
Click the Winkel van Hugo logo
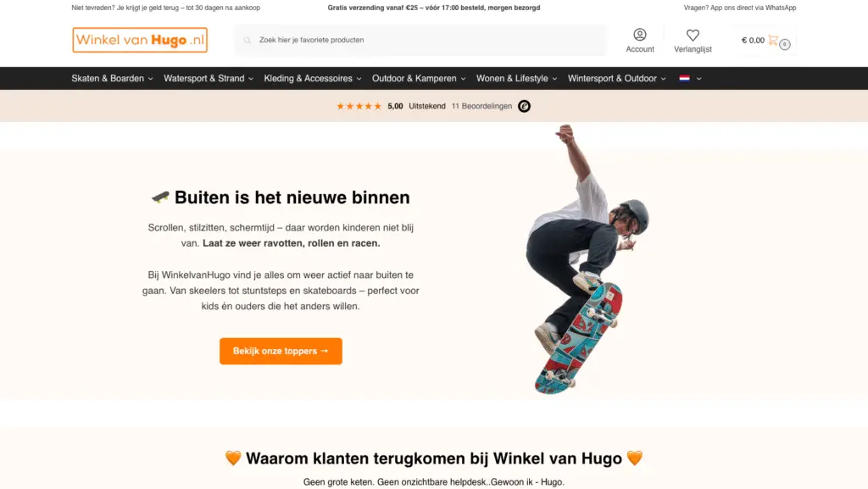coord(140,40)
